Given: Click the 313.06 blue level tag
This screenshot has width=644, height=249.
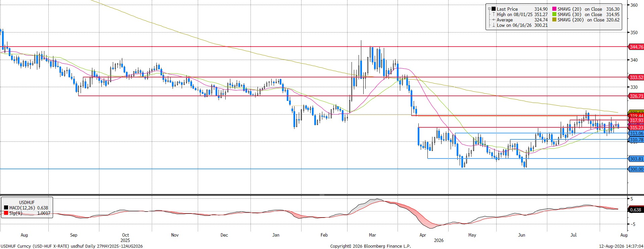Looking at the screenshot, I should [x=636, y=133].
